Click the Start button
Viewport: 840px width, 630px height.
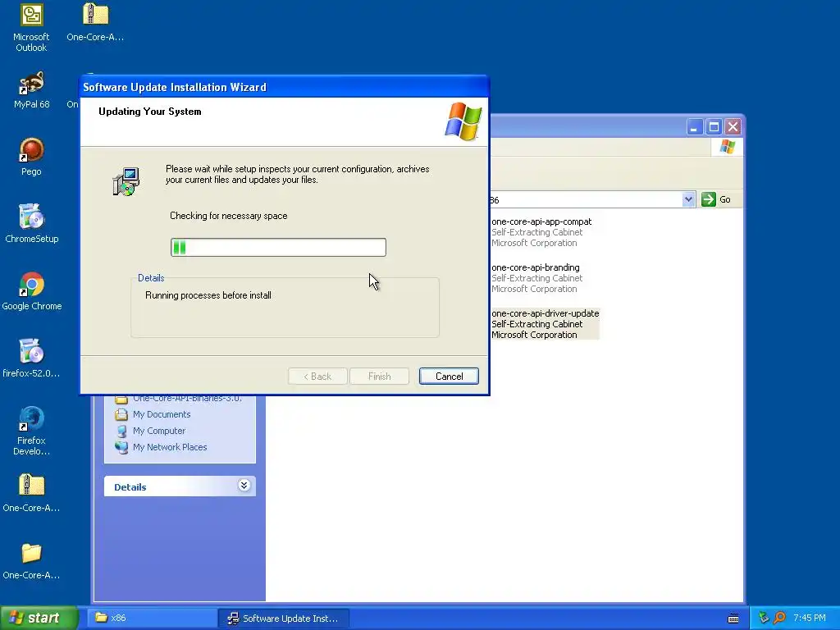39,618
